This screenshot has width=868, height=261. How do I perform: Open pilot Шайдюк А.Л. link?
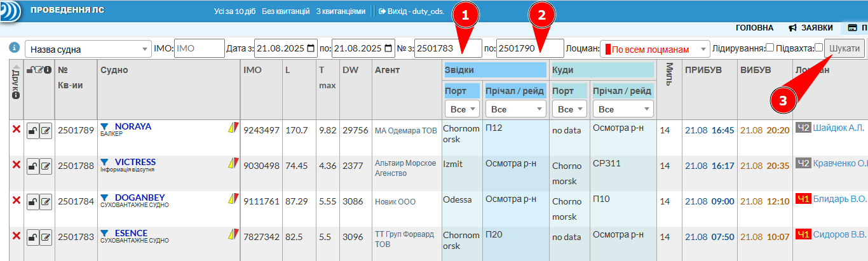840,128
